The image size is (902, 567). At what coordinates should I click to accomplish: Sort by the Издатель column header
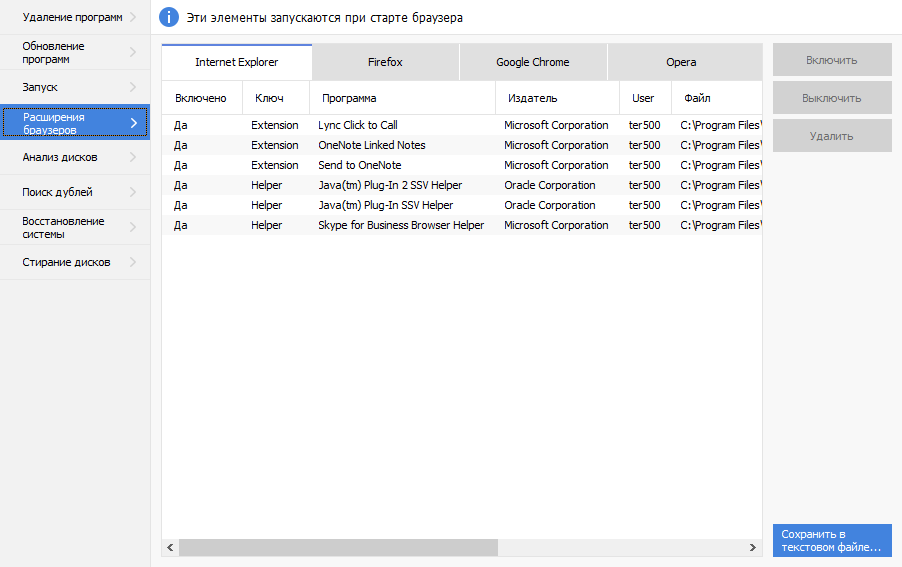pos(557,98)
